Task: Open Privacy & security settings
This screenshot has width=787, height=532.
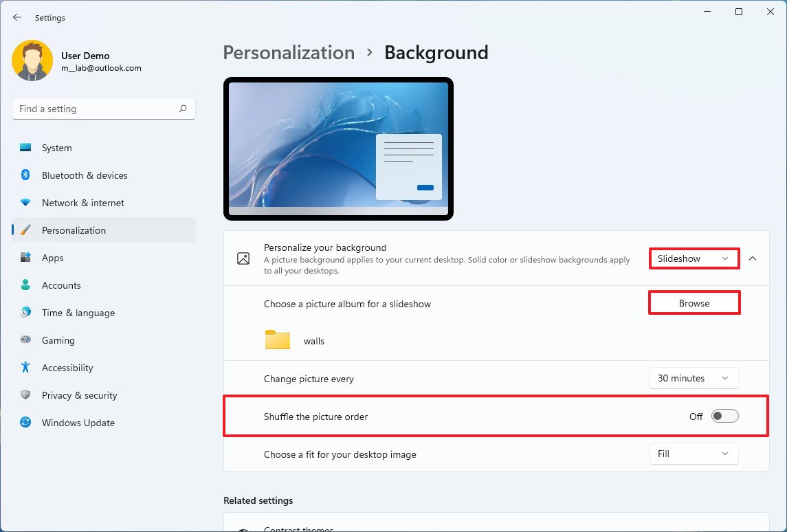Action: (x=104, y=395)
